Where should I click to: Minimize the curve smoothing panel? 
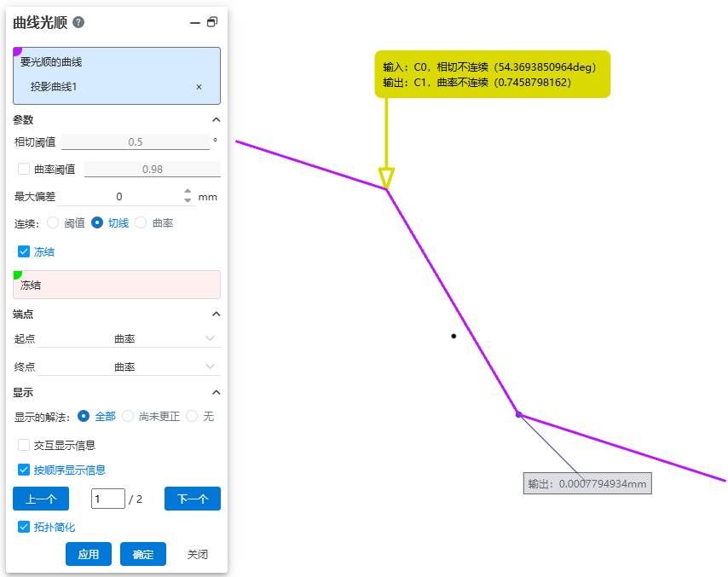tap(194, 23)
